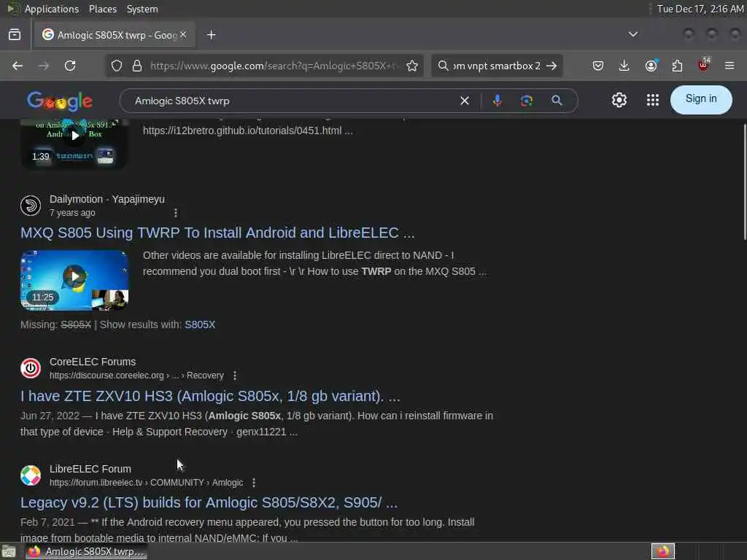Click show desktop icon in taskbar
The height and width of the screenshot is (560, 747).
click(9, 552)
